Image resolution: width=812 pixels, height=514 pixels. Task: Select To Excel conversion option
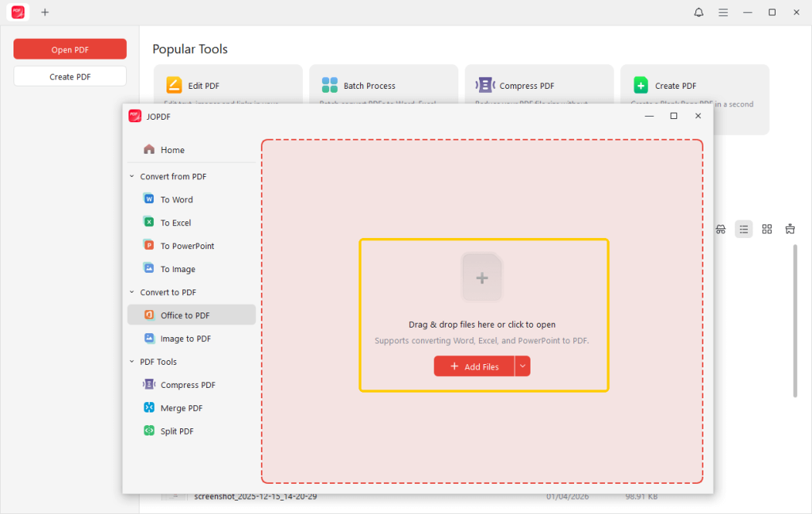pyautogui.click(x=175, y=223)
